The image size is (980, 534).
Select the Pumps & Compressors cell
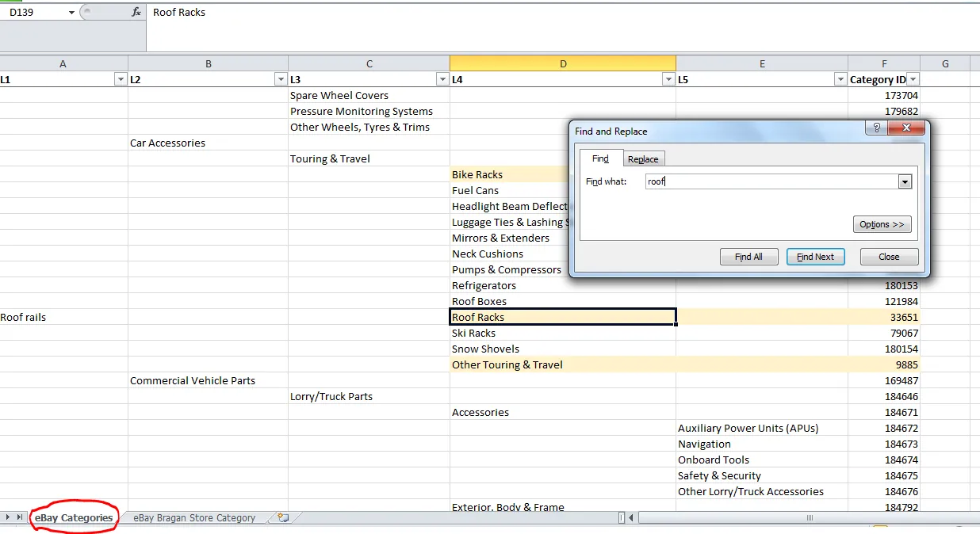pyautogui.click(x=510, y=269)
